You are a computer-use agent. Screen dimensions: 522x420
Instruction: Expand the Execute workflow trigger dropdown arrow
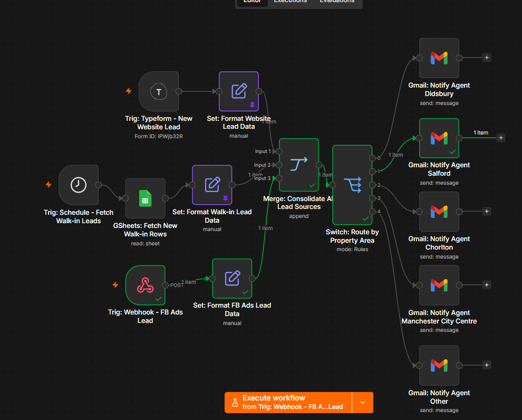coord(363,403)
